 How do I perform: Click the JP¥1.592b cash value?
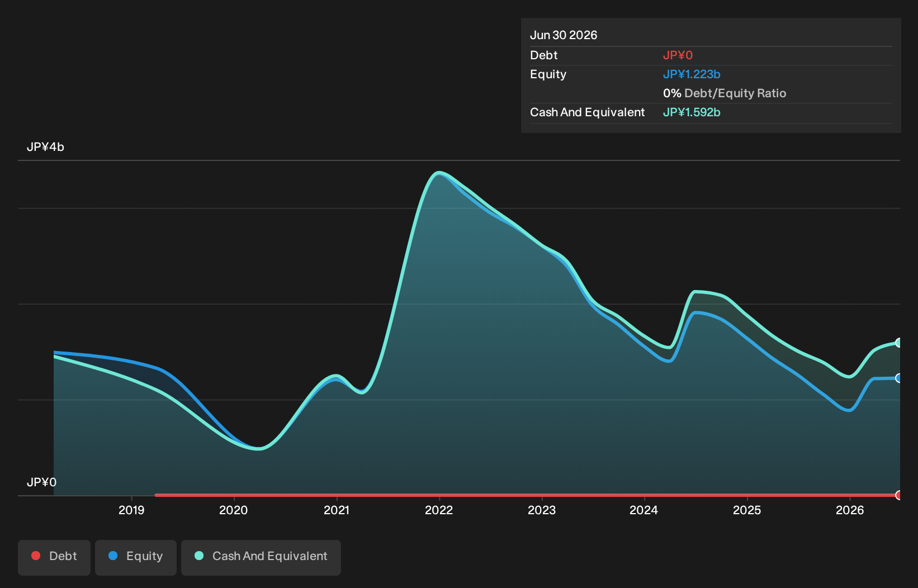692,112
